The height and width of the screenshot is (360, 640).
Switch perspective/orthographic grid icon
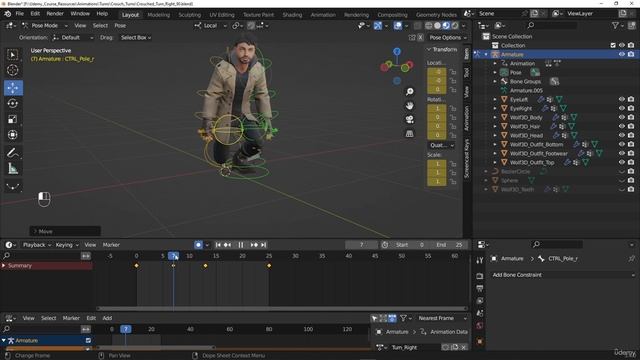coord(409,133)
